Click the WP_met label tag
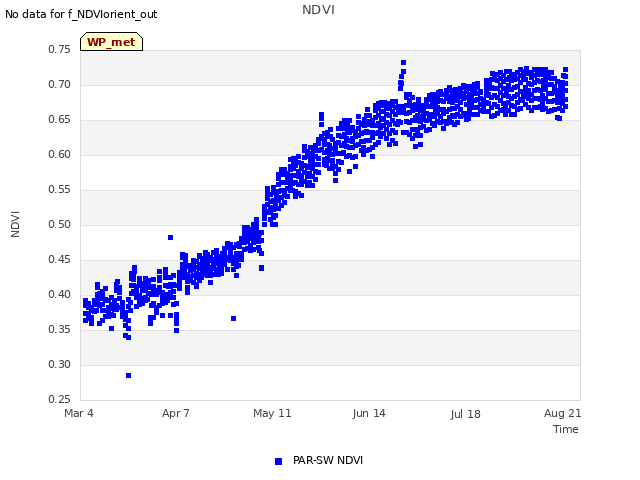 coord(111,42)
